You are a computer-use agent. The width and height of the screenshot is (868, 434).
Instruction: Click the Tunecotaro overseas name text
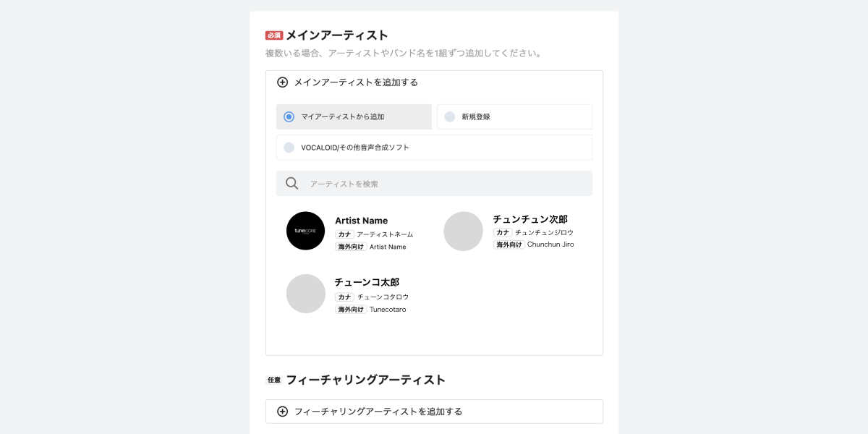[x=388, y=310]
